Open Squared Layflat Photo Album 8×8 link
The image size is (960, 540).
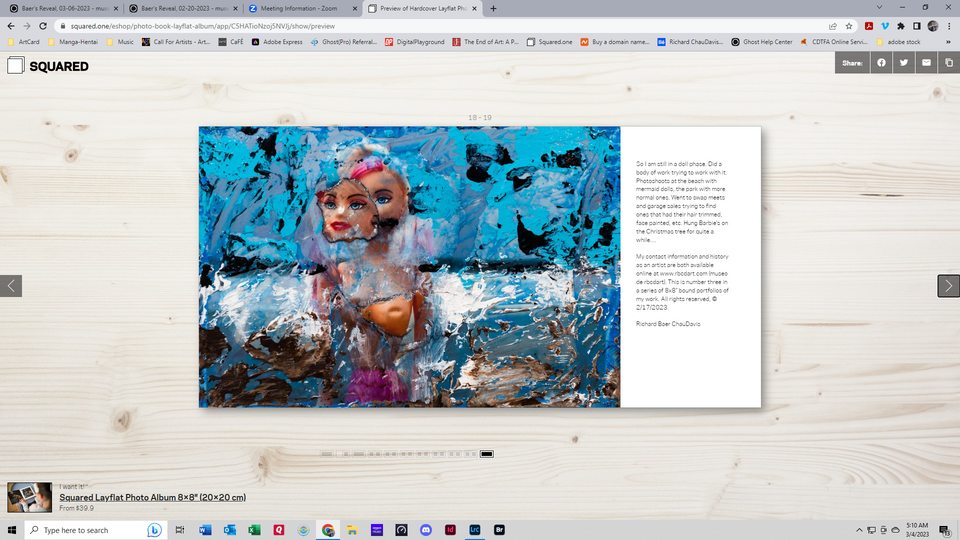[x=152, y=497]
